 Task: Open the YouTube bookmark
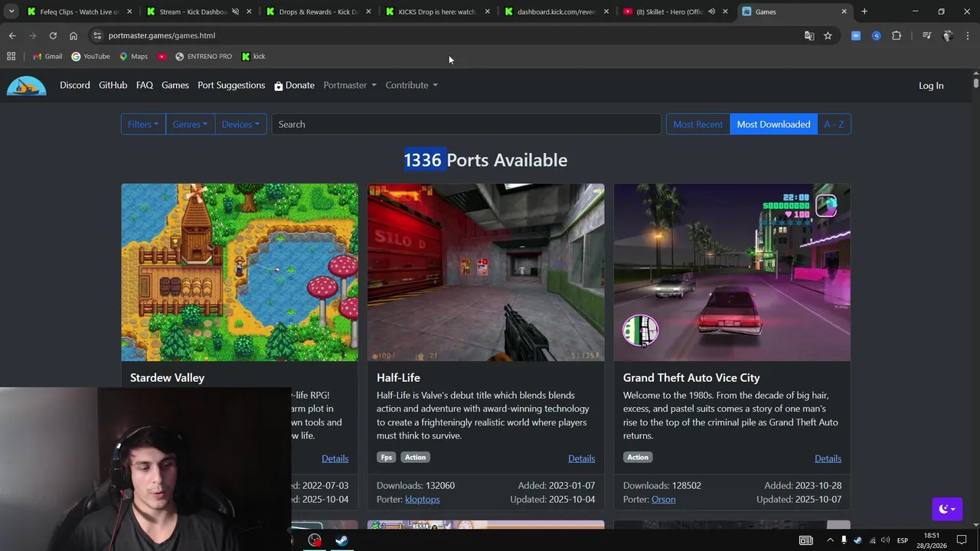click(x=90, y=57)
